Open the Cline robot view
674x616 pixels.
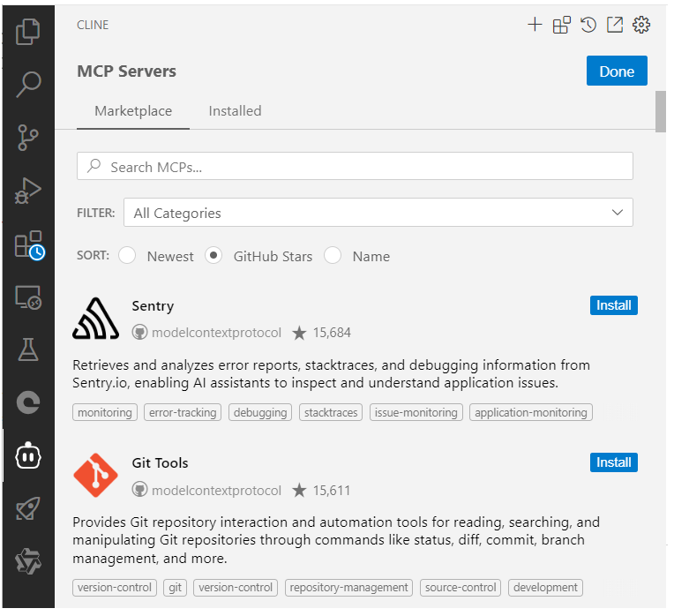(28, 455)
